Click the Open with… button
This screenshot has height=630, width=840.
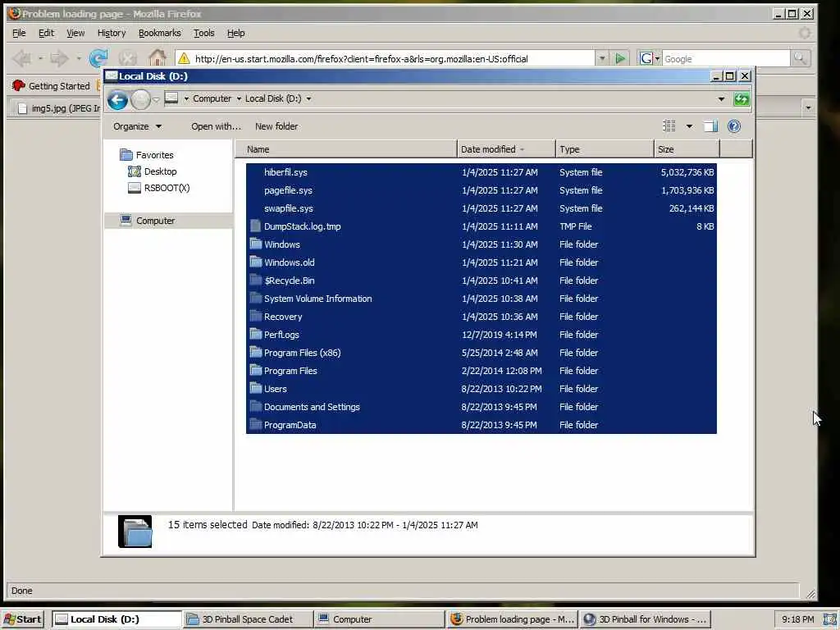coord(217,126)
